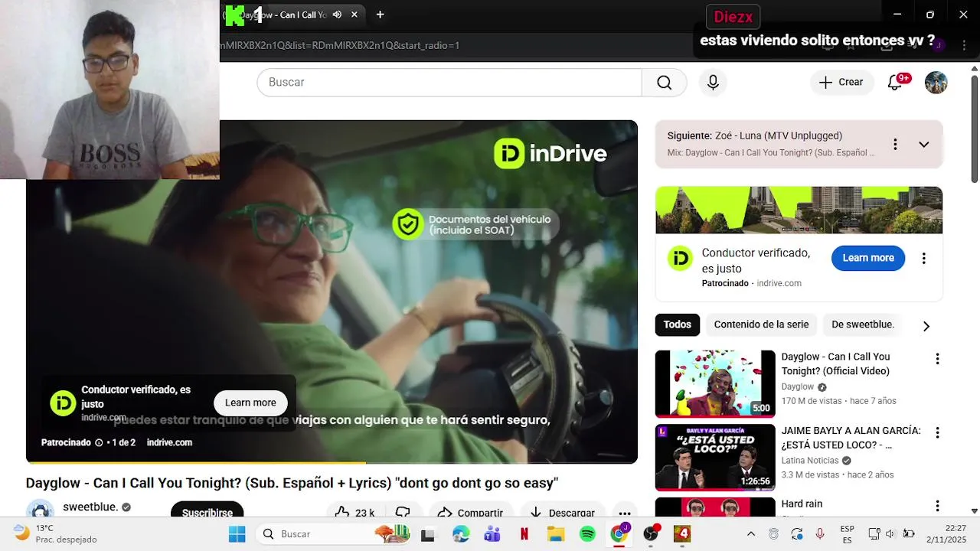Open Spotify from taskbar
This screenshot has height=551, width=980.
587,533
